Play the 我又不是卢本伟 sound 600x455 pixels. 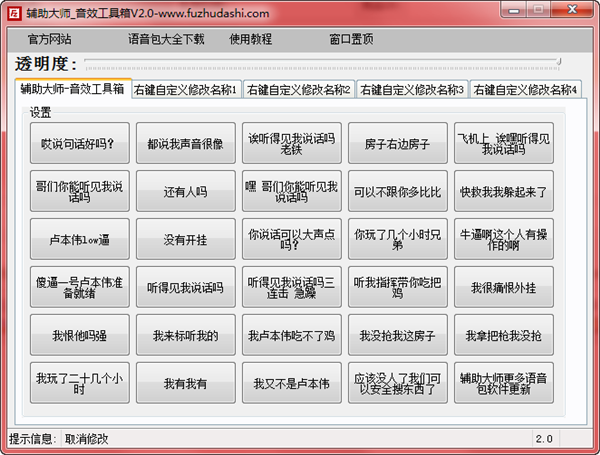tap(292, 383)
